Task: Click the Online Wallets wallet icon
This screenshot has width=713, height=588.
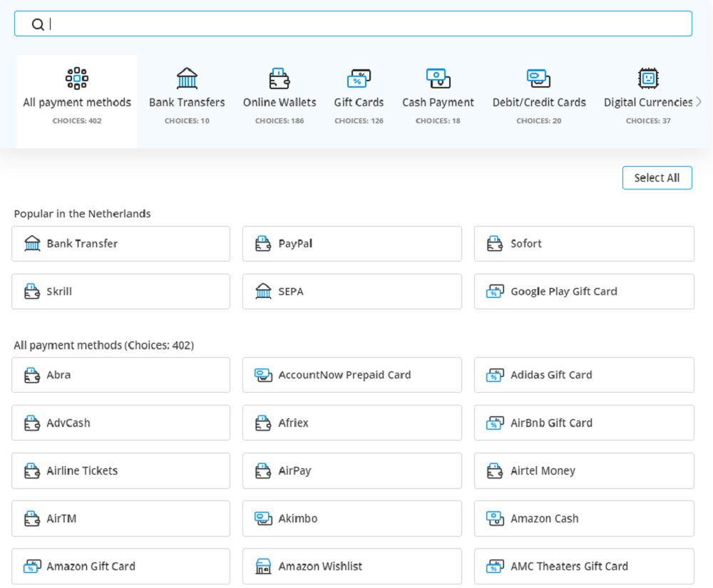Action: pos(279,78)
